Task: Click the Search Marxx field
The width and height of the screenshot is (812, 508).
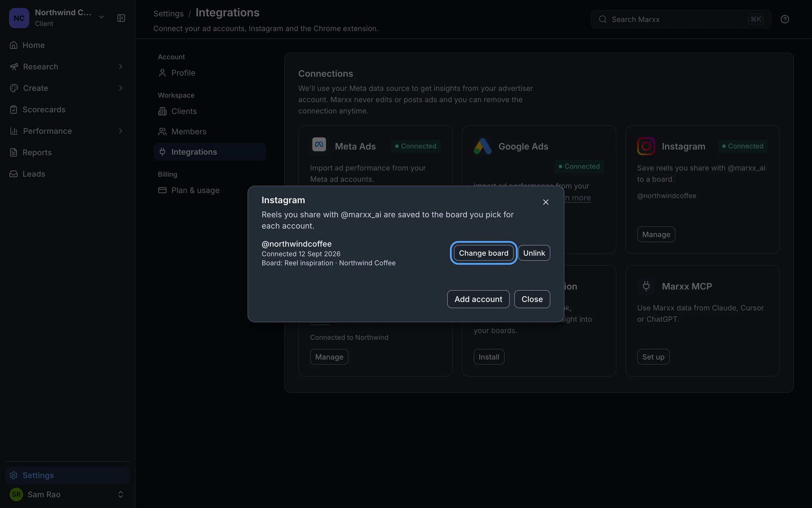Action: click(x=681, y=19)
